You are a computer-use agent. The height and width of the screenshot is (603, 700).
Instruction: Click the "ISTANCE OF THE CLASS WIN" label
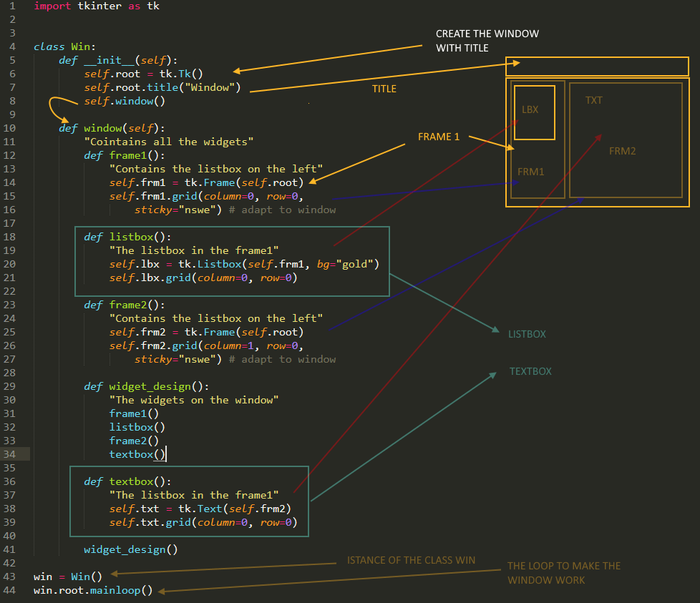tap(411, 560)
